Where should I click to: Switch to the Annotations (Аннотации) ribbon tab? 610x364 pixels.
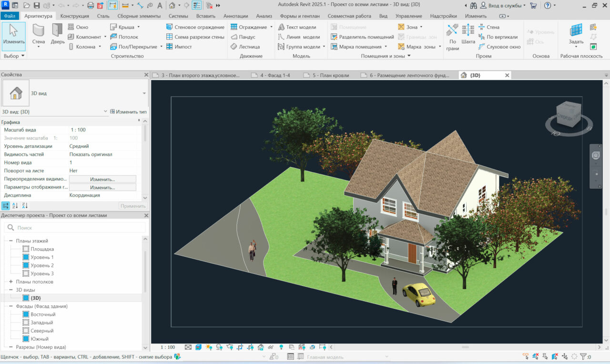[x=235, y=16]
